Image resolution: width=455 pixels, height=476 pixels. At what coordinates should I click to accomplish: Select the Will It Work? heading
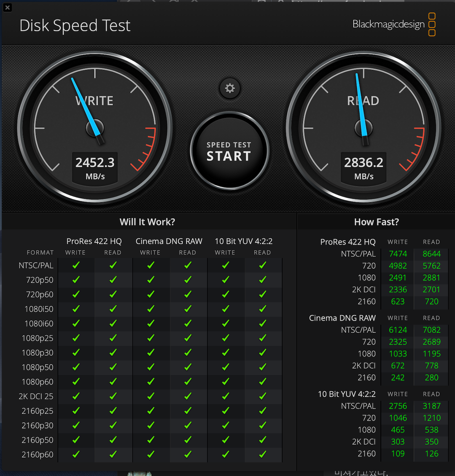(x=147, y=222)
